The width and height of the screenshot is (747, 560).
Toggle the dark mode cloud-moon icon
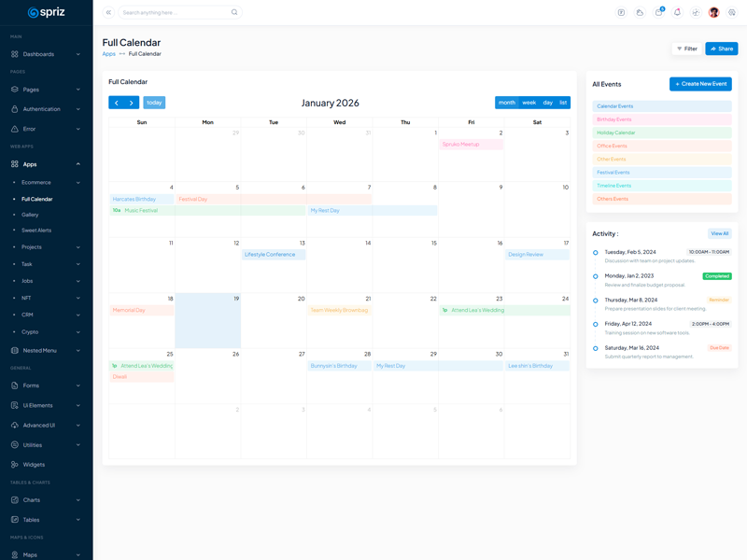[640, 12]
